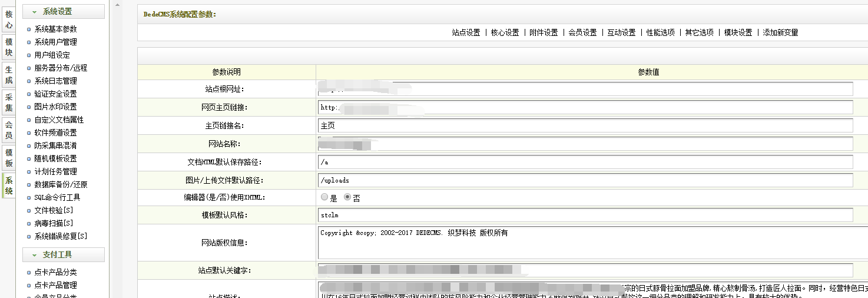Click 添加新变量 link
This screenshot has width=868, height=298.
[780, 33]
